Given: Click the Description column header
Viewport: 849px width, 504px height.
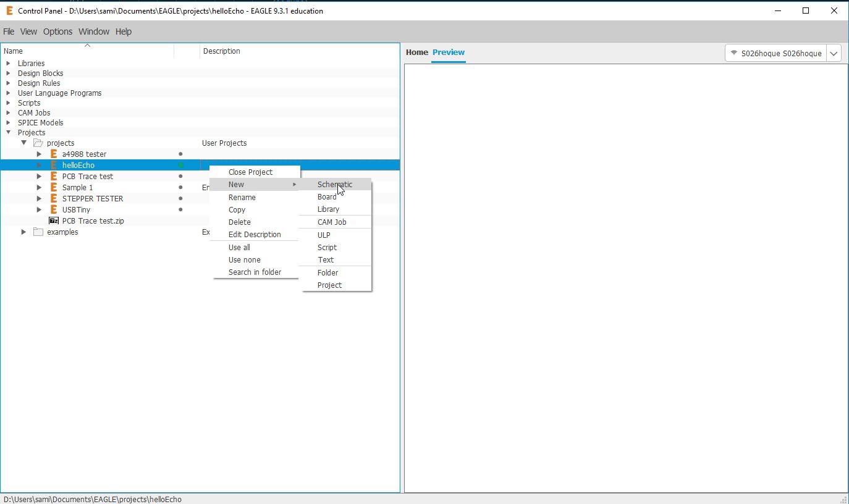Looking at the screenshot, I should (x=300, y=51).
